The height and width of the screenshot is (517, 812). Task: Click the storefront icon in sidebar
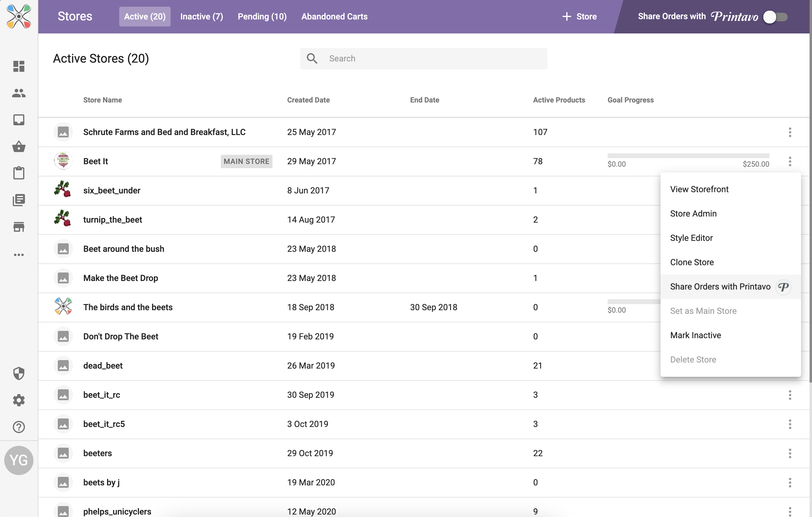(x=19, y=227)
